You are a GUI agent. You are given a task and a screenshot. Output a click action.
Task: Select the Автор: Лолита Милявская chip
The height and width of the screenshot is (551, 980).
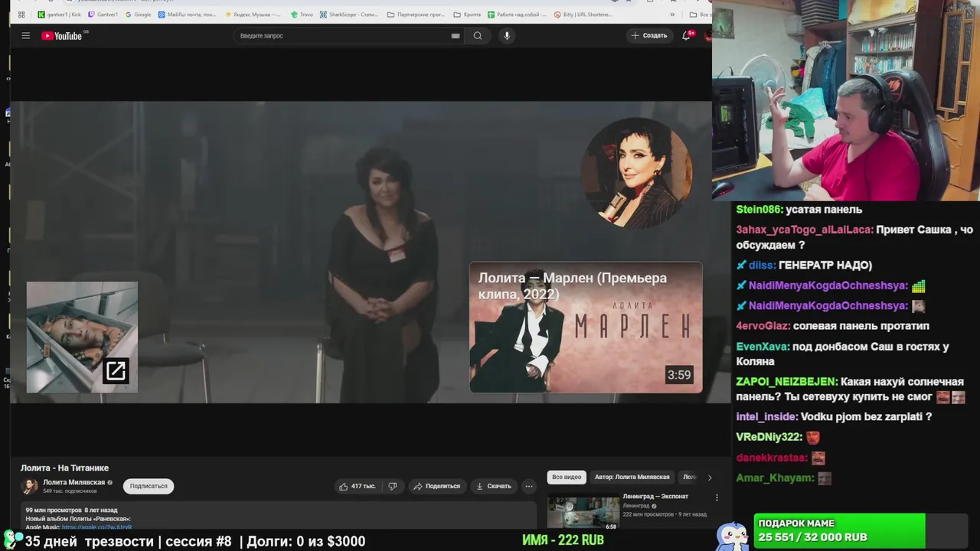coord(632,477)
